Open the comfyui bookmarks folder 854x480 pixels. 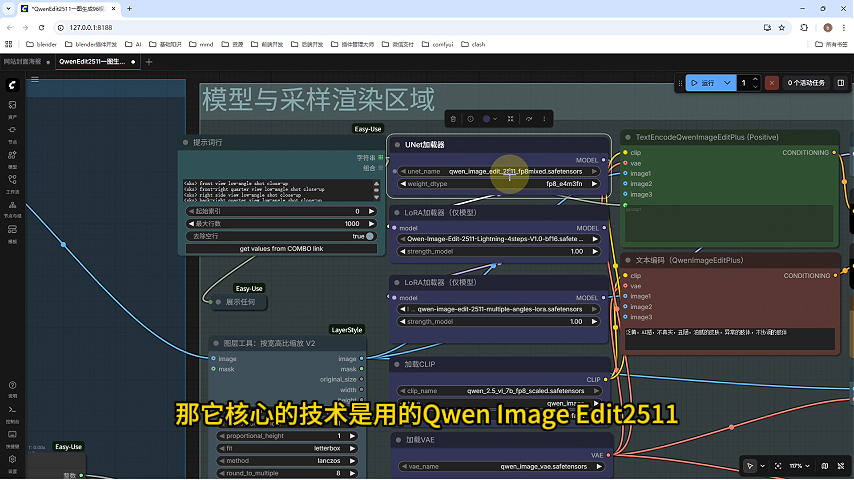click(437, 44)
